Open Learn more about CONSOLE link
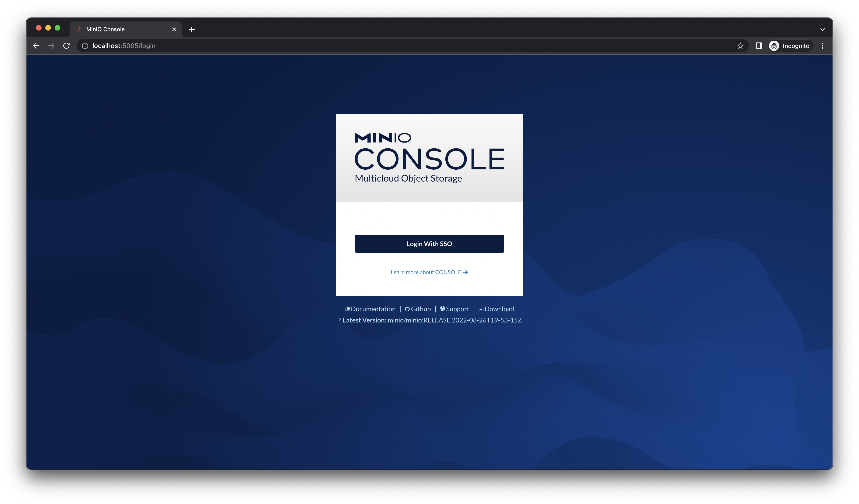 coord(429,272)
